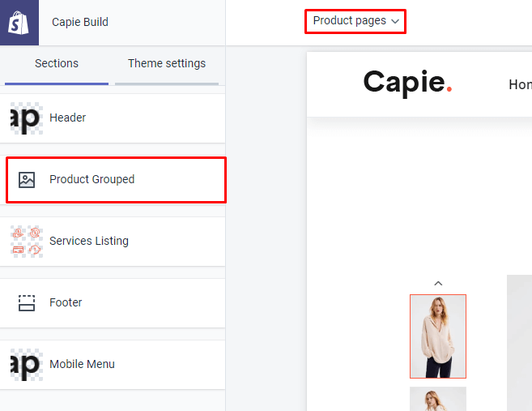Open the Product pages dropdown
Image resolution: width=532 pixels, height=411 pixels.
point(355,21)
